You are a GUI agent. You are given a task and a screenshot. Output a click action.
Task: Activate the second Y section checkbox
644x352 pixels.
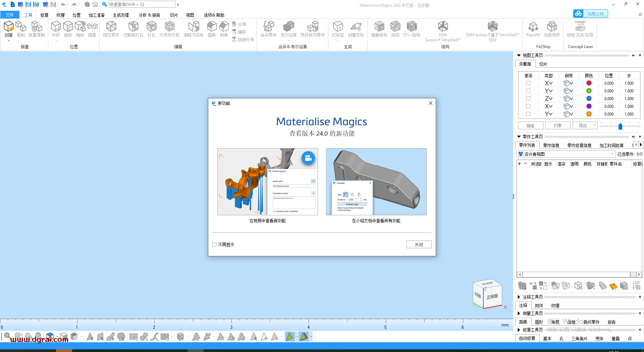click(528, 114)
